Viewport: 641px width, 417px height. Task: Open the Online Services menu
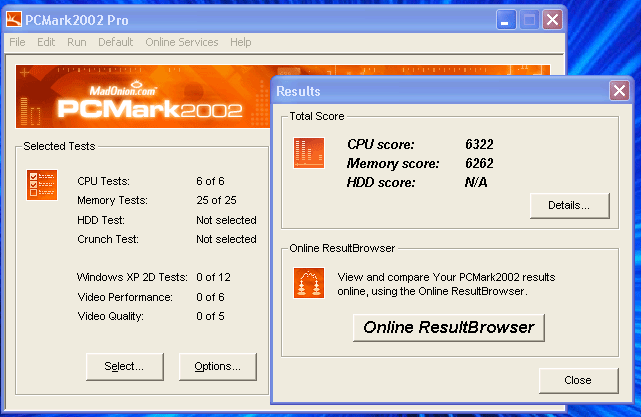(x=182, y=42)
